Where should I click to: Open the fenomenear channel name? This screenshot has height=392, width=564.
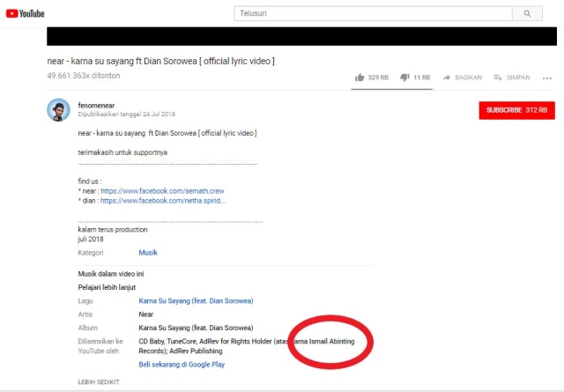(96, 106)
